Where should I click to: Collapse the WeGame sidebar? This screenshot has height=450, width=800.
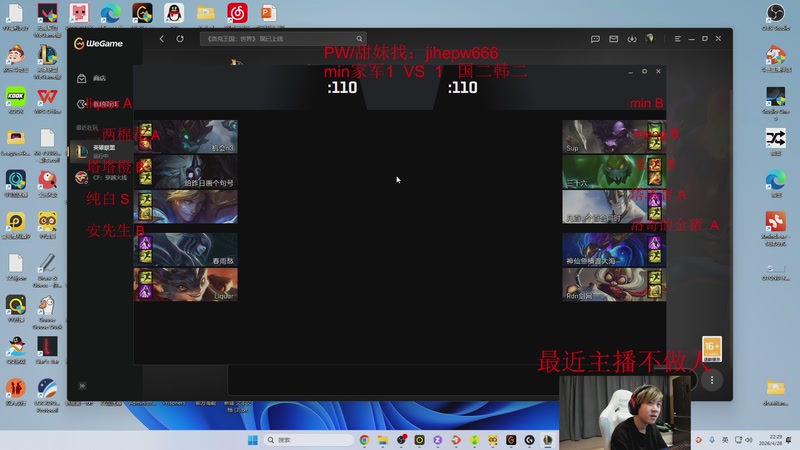tap(82, 386)
